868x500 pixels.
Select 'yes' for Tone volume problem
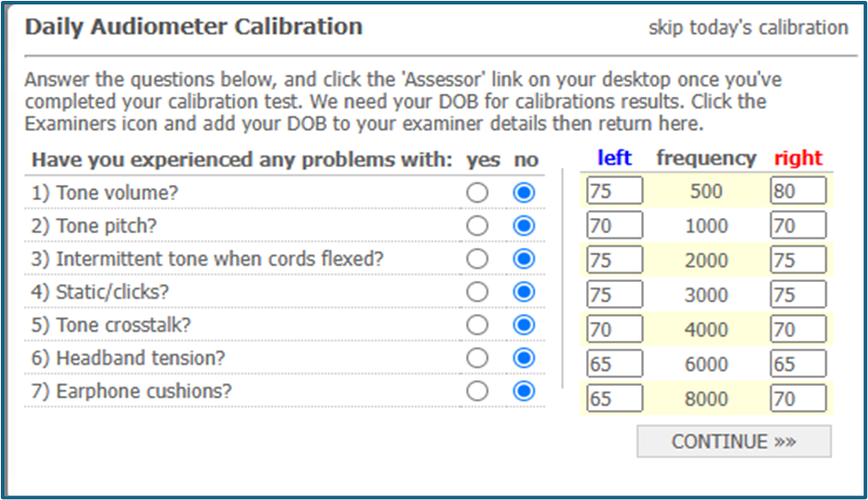[x=478, y=192]
